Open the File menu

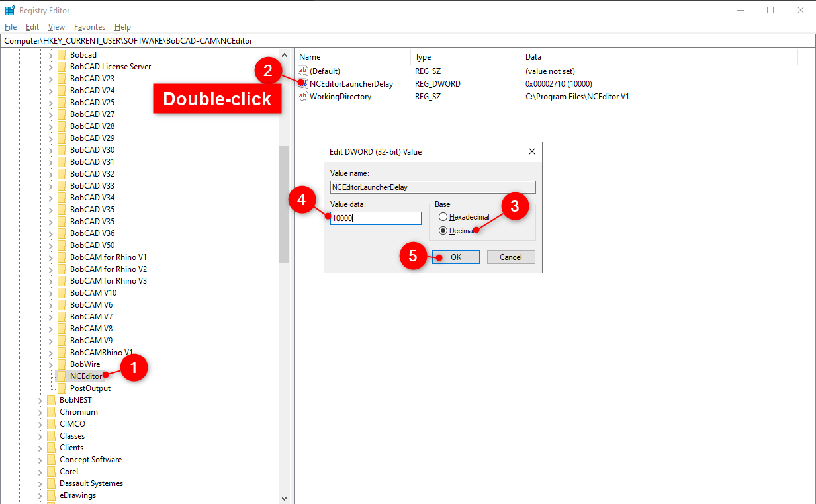point(11,27)
